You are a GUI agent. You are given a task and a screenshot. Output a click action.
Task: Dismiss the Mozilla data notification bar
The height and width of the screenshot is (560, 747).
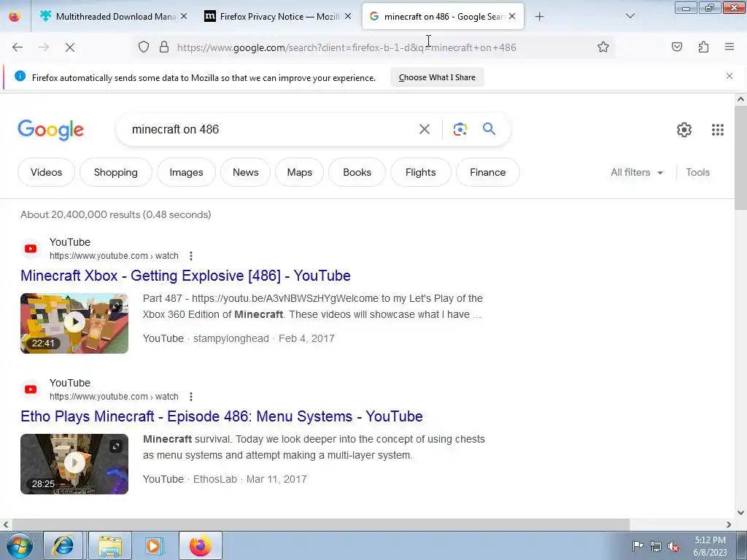729,76
